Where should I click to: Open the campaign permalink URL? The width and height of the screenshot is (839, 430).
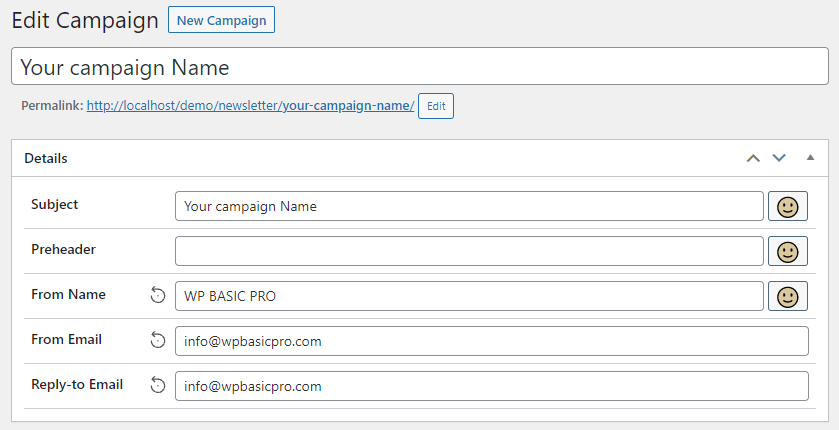(x=250, y=105)
